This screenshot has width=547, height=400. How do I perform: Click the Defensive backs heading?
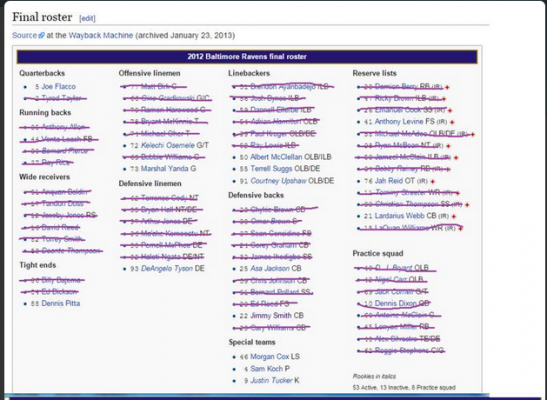tap(256, 195)
